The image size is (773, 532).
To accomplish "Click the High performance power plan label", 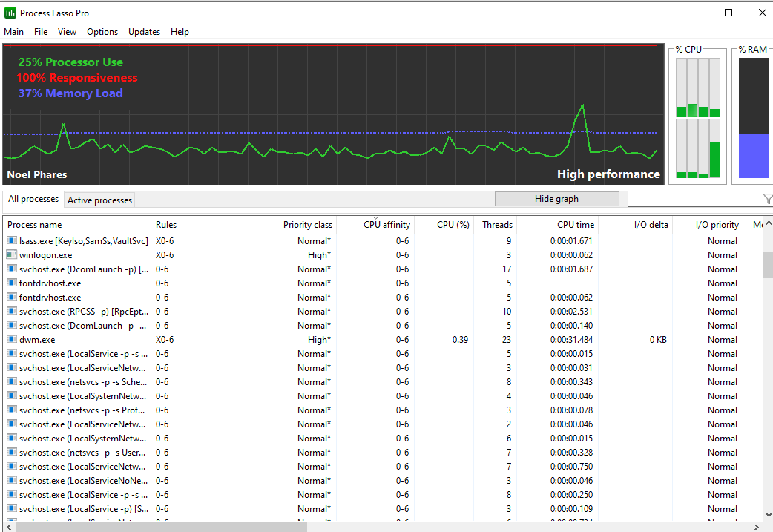I will point(608,174).
